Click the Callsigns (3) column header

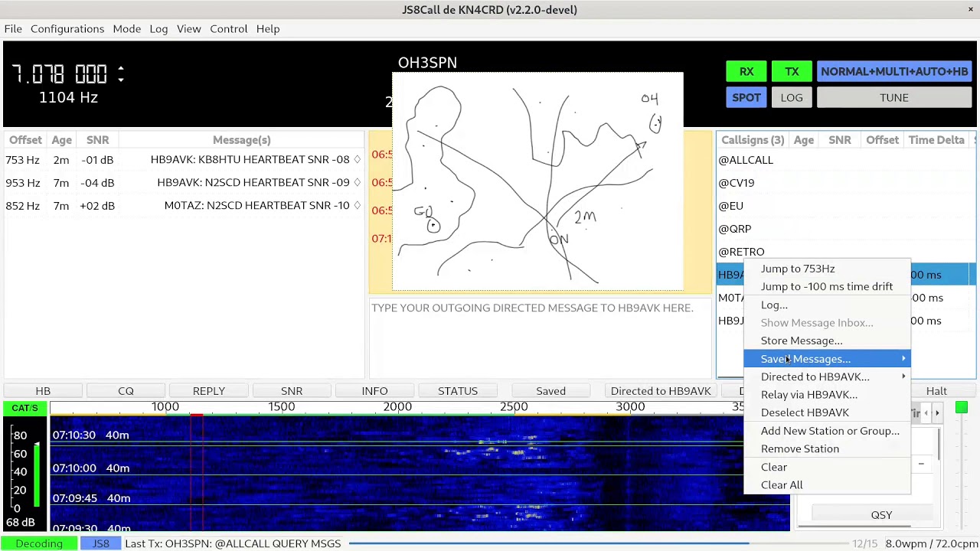pyautogui.click(x=753, y=140)
